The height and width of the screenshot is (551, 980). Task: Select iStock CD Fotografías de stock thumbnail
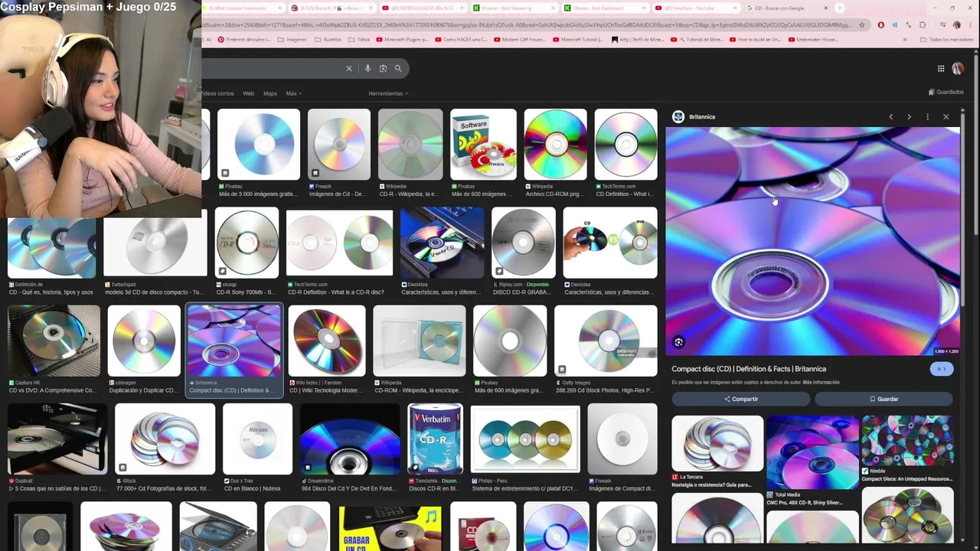pyautogui.click(x=165, y=439)
